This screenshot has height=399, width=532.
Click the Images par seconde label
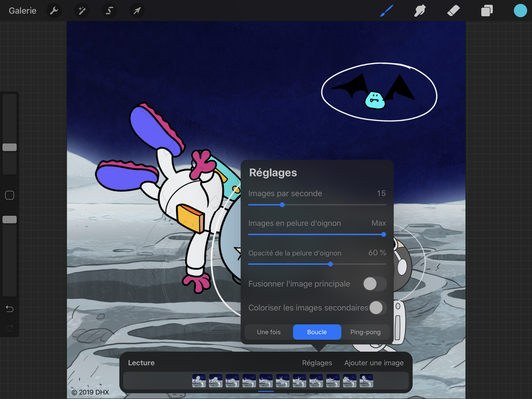click(285, 193)
